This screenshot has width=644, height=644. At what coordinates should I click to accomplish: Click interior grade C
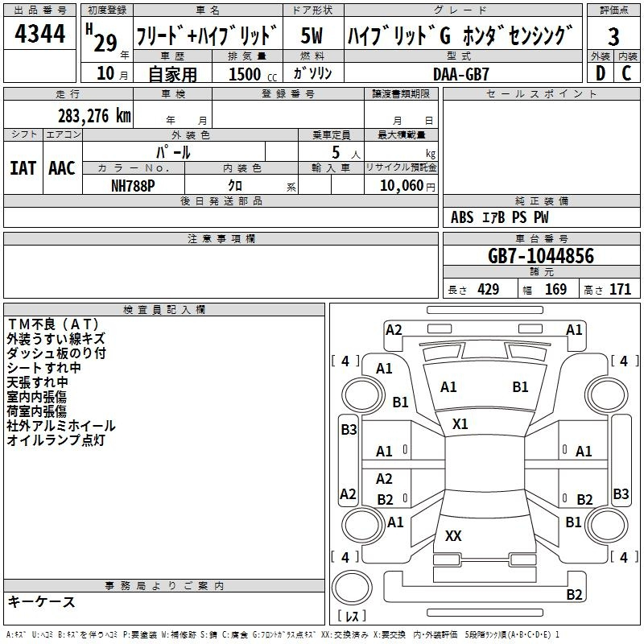[626, 73]
